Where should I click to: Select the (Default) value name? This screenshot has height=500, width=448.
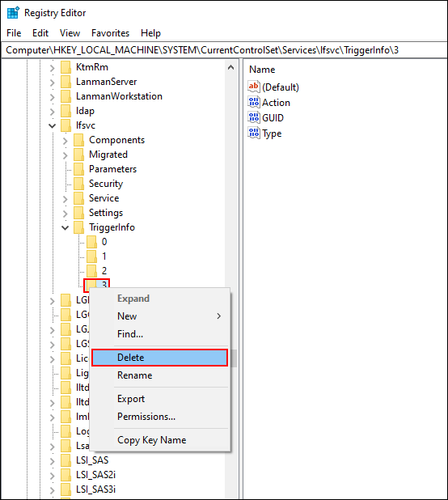[281, 87]
